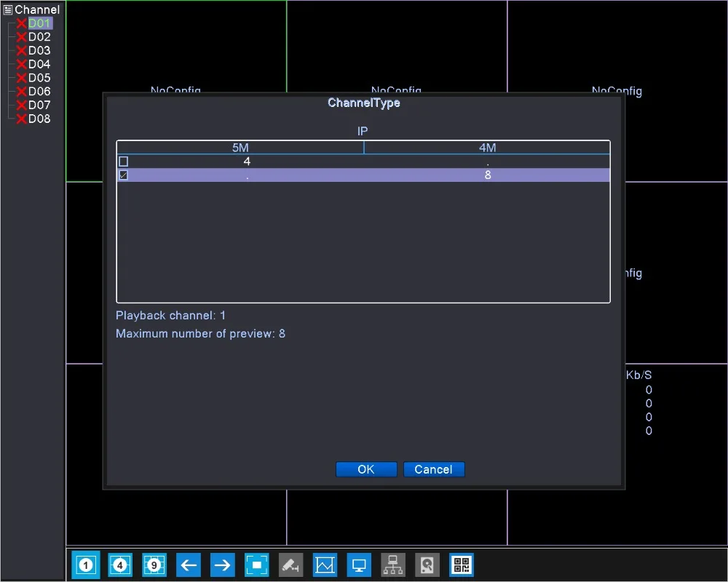
Task: Open the monitor display settings icon
Action: coord(359,565)
